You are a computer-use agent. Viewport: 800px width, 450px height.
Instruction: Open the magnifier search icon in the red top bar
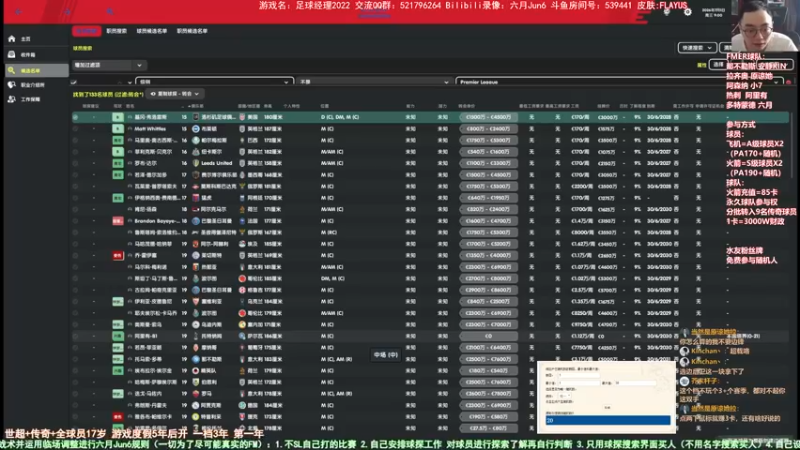coord(110,11)
